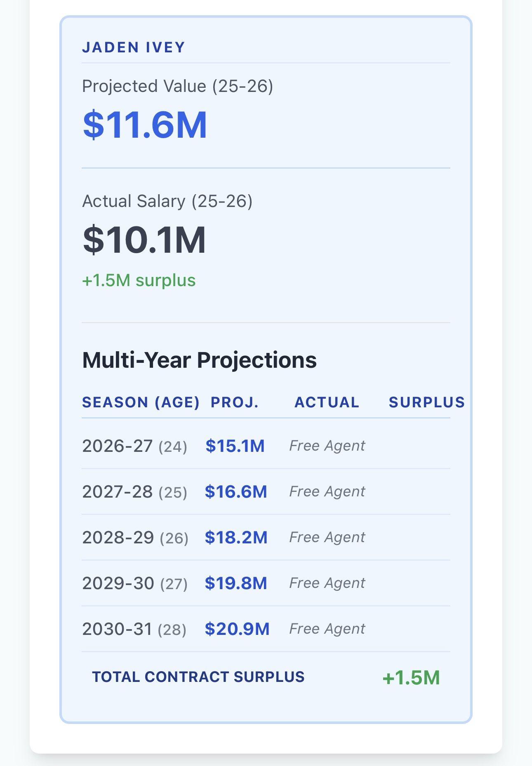The image size is (532, 766).
Task: Select the $11.6M projected value figure
Action: (145, 125)
